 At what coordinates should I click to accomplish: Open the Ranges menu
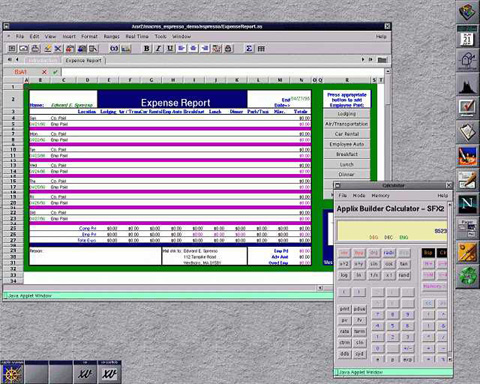tap(111, 36)
